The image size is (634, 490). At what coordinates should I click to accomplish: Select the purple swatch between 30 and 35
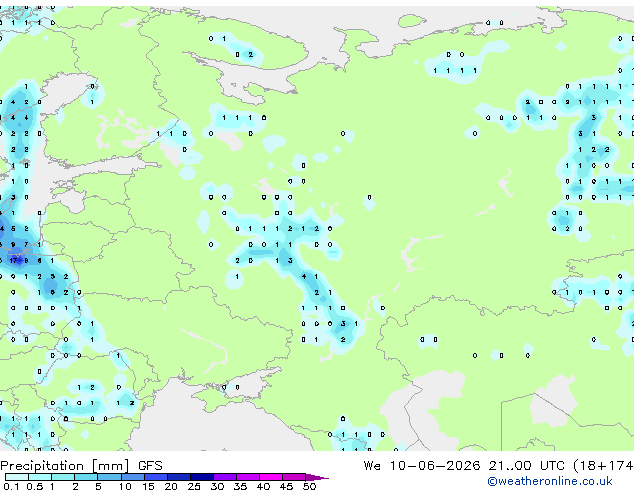tap(225, 477)
